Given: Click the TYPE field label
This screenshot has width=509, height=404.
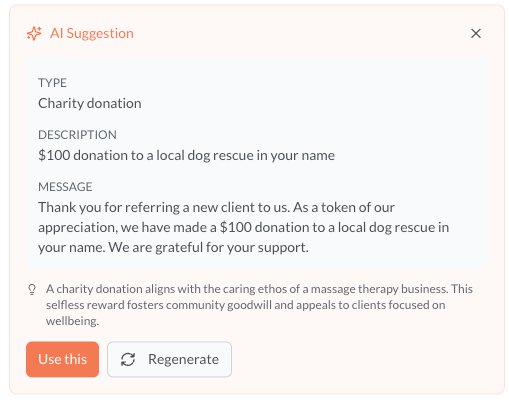Looking at the screenshot, I should click(52, 83).
